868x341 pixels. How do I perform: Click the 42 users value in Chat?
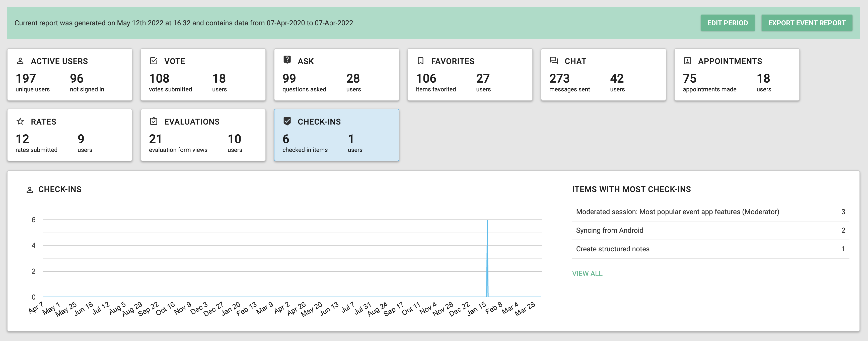(617, 79)
